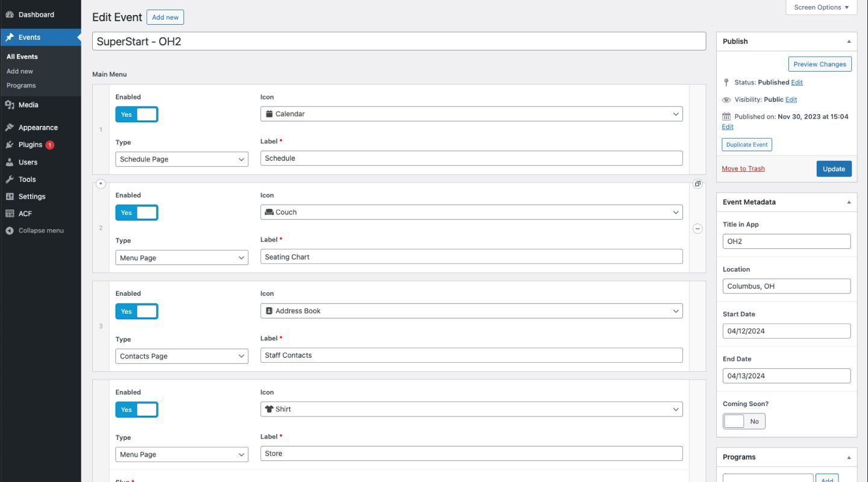Open Programs from the Events menu
This screenshot has height=482, width=868.
coord(21,85)
